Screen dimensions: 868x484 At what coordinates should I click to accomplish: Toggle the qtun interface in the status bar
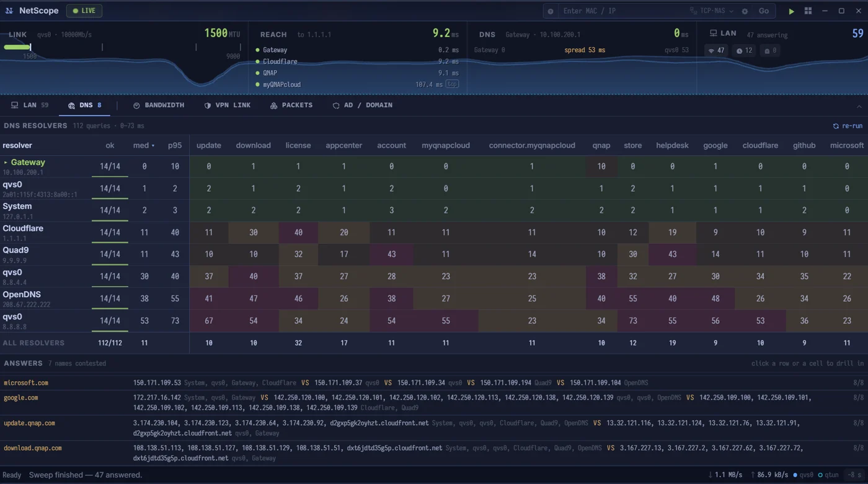829,475
